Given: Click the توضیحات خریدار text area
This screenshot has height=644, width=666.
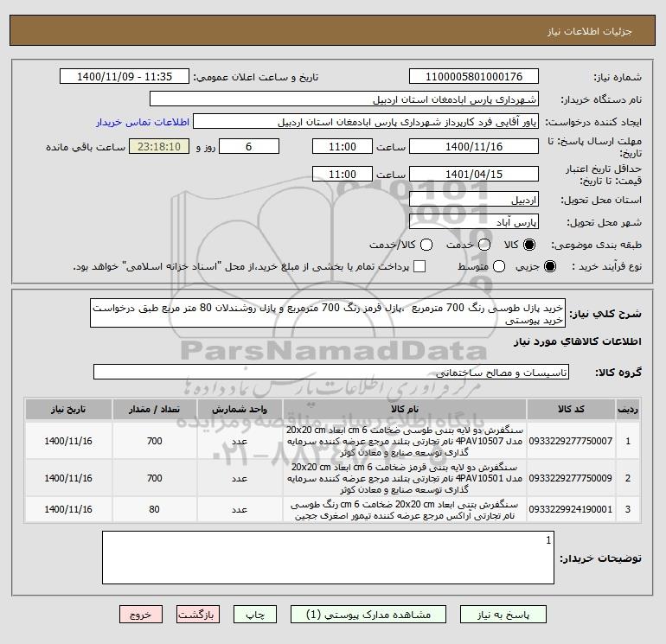Looking at the screenshot, I should 328,557.
